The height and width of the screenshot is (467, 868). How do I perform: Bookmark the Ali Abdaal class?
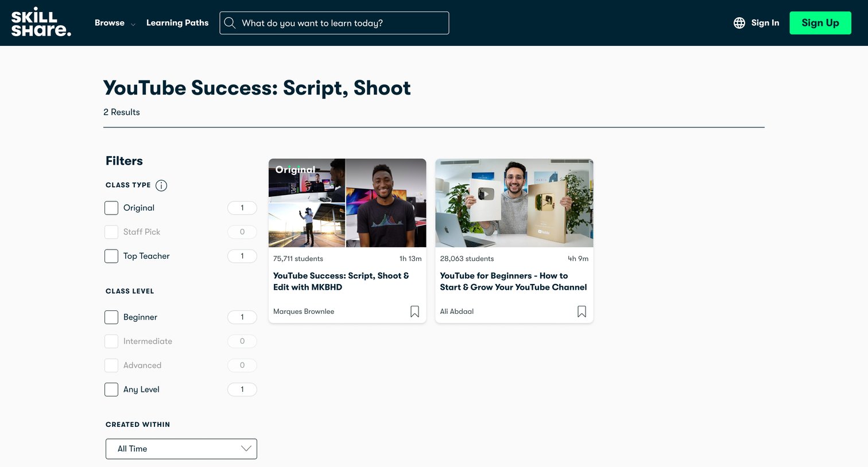[582, 312]
